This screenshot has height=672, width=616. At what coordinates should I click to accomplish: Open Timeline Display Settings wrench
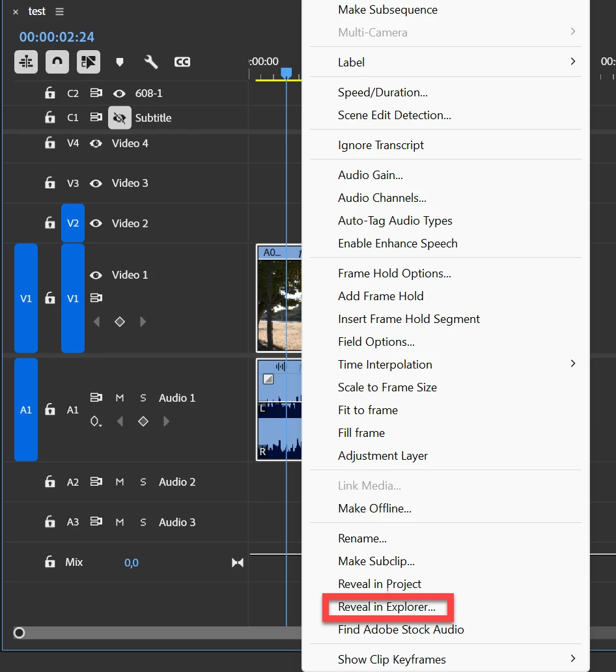(x=151, y=62)
